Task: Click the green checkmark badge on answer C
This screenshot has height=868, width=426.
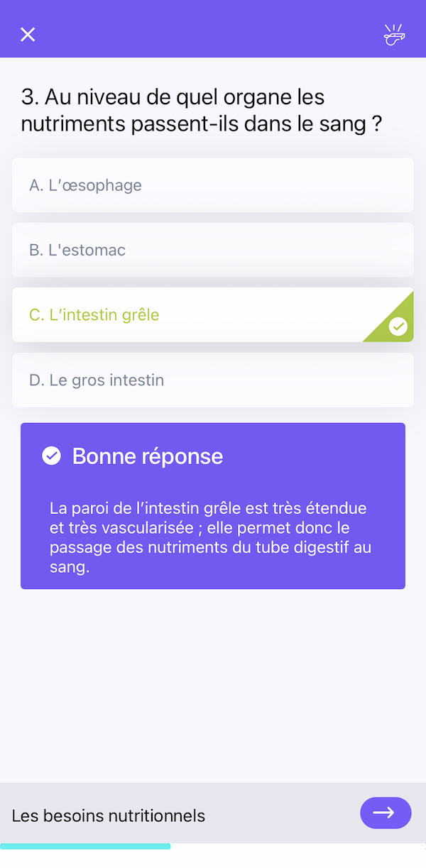Action: coord(398,326)
